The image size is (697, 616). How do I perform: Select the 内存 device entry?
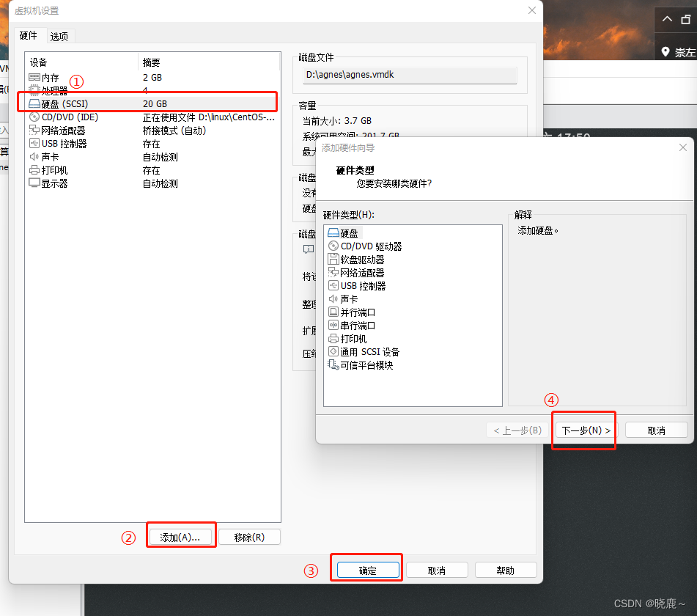[x=47, y=76]
